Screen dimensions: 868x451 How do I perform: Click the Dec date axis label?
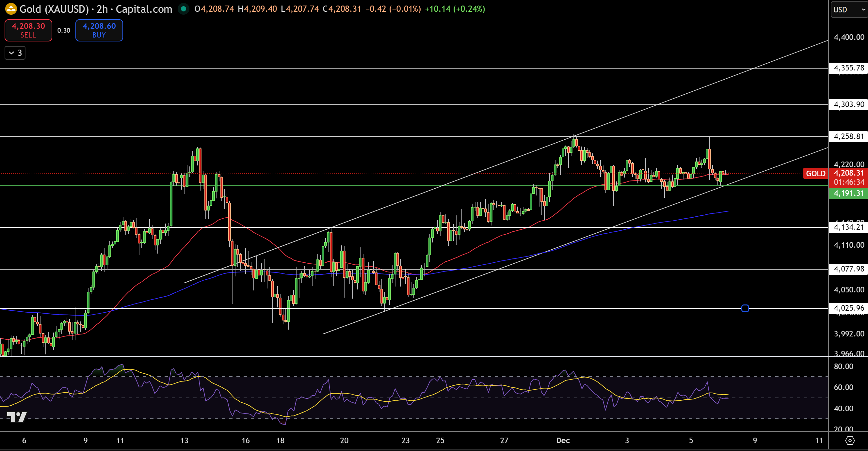click(563, 440)
